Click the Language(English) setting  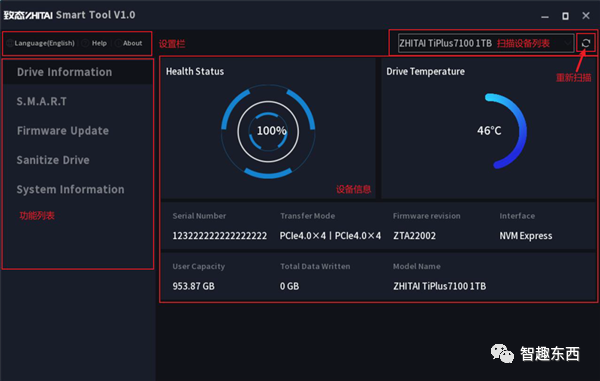pos(44,43)
